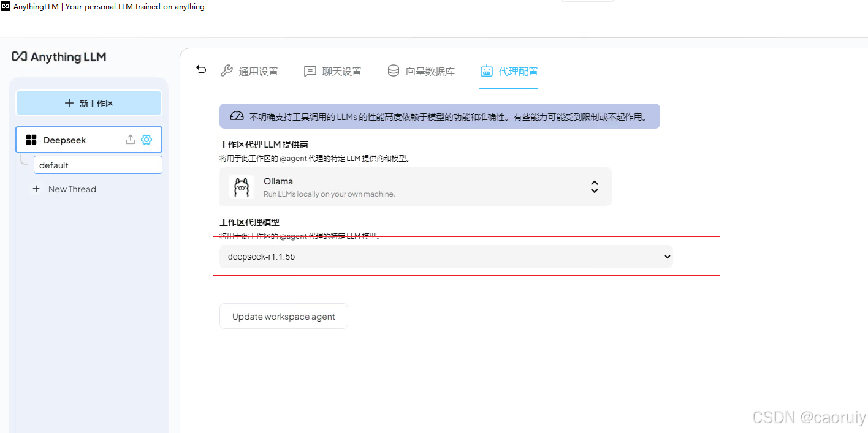868x433 pixels.
Task: Open the 向量数据库 tab
Action: pos(421,71)
